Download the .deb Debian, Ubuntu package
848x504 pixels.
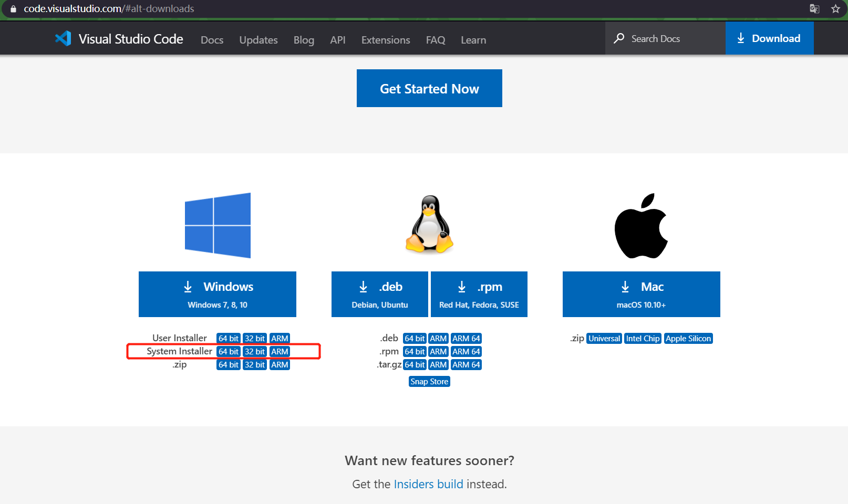[380, 294]
